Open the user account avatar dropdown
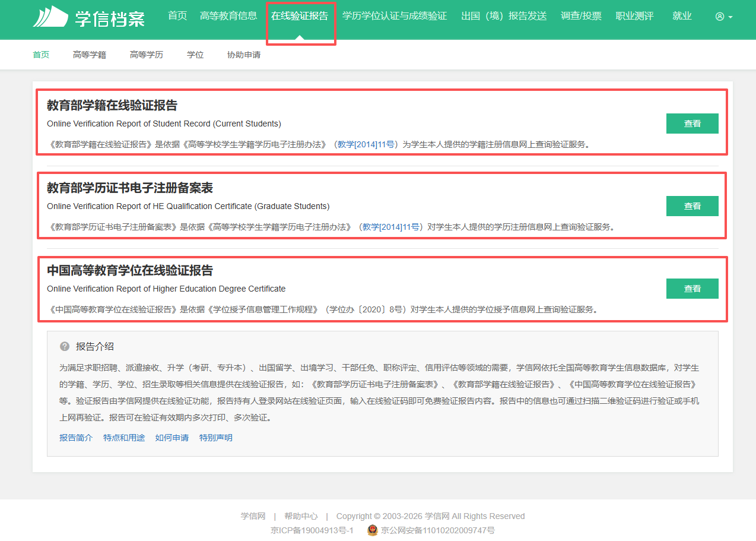756x541 pixels. (724, 17)
